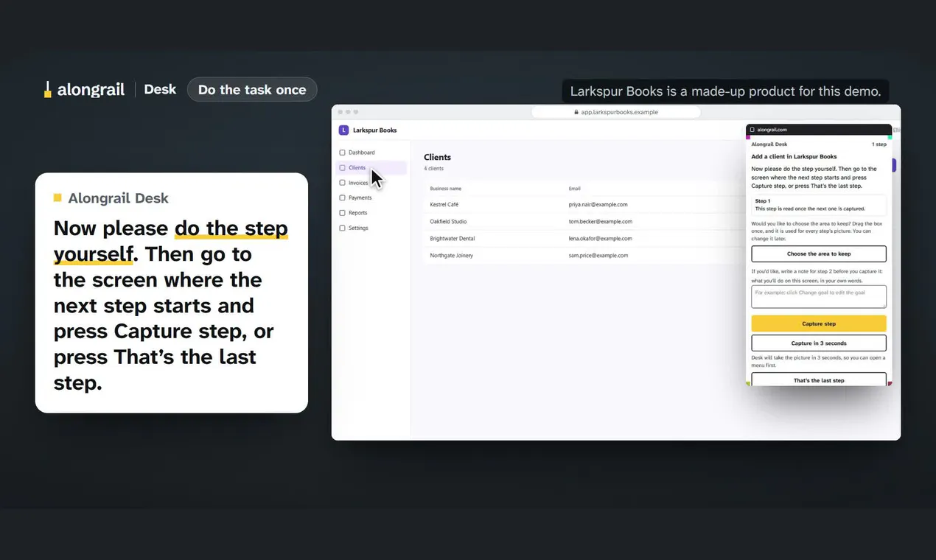This screenshot has width=936, height=560.
Task: Click the Add a client in Larkspur Books title
Action: click(x=794, y=156)
